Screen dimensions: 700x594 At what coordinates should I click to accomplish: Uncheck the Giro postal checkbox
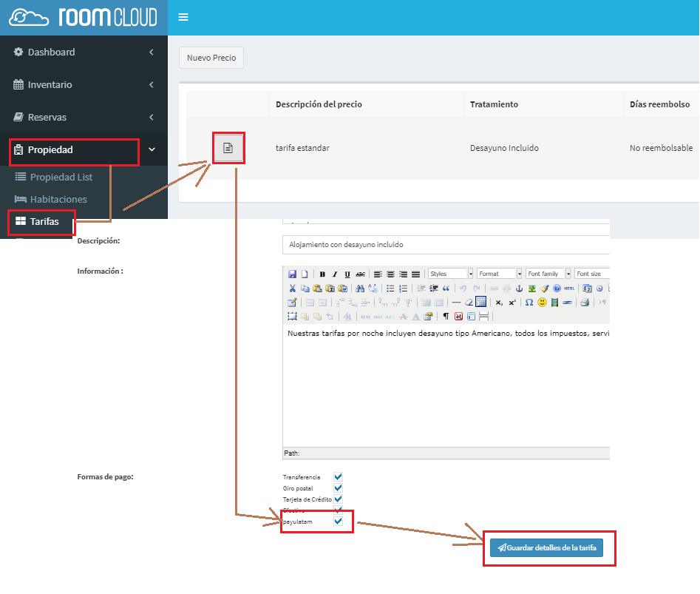[x=338, y=488]
